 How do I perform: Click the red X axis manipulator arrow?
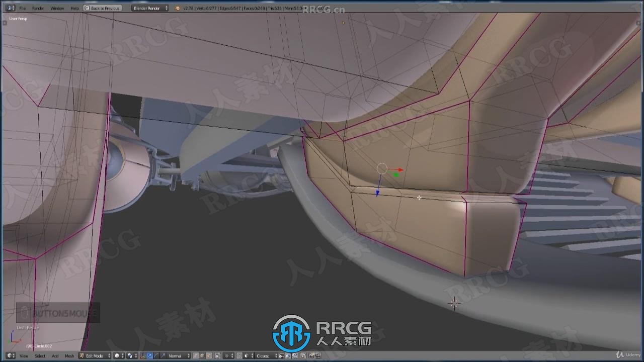[400, 170]
